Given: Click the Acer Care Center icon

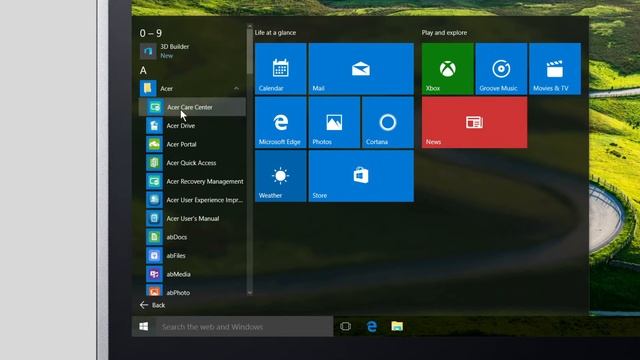Looking at the screenshot, I should pyautogui.click(x=155, y=107).
